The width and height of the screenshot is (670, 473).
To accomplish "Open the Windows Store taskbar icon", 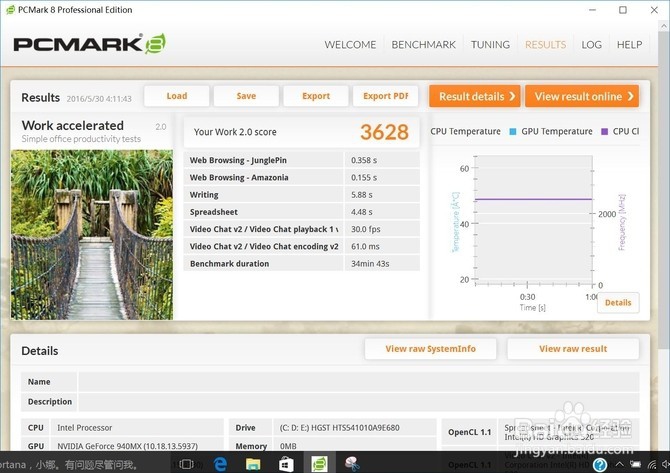I will [x=286, y=464].
